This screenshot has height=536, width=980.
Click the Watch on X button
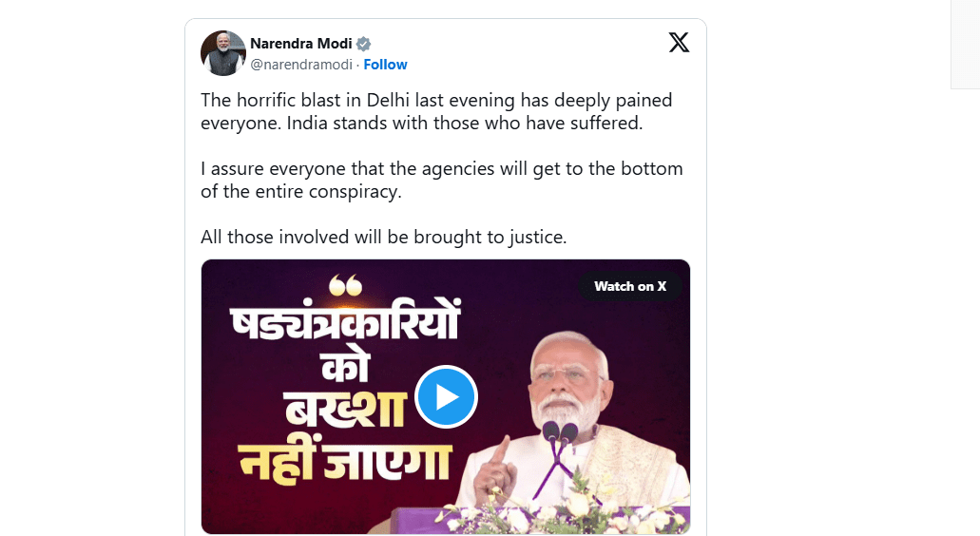tap(630, 286)
